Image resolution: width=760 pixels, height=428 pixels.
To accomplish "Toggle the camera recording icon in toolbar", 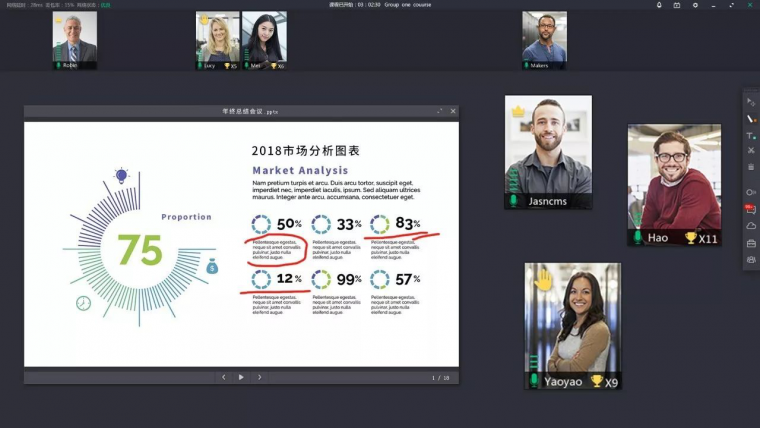I will coord(751,192).
